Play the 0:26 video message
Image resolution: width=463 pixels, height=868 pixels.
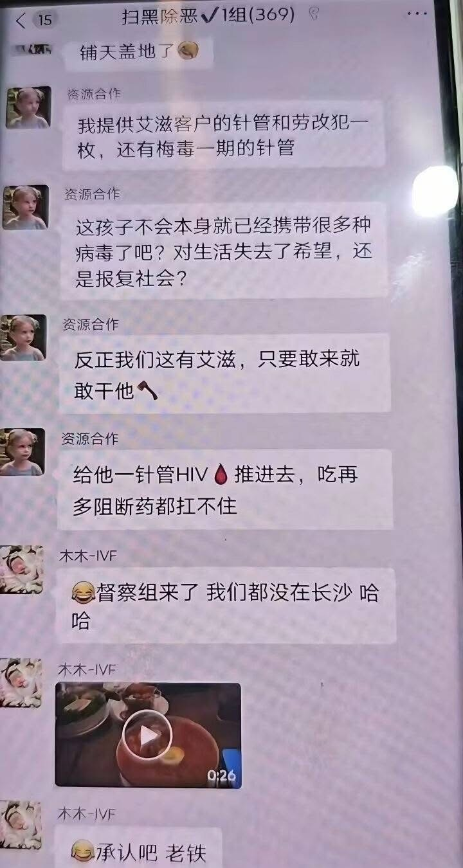click(147, 735)
